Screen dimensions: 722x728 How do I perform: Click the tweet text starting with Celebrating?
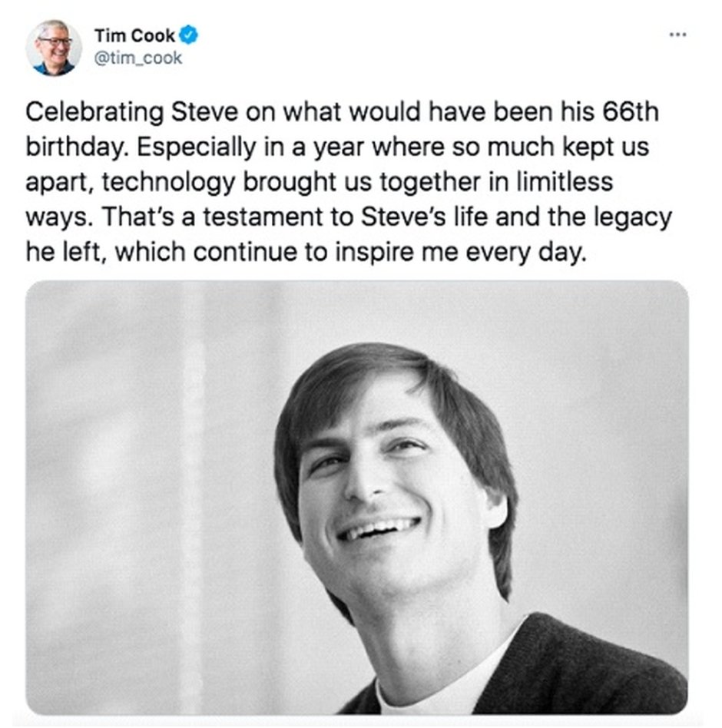pyautogui.click(x=348, y=181)
